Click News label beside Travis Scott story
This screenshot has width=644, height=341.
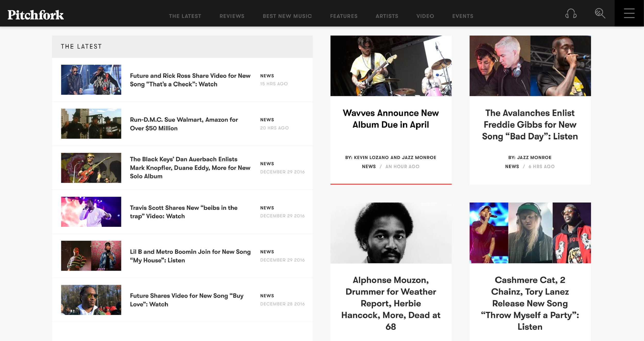click(x=267, y=208)
